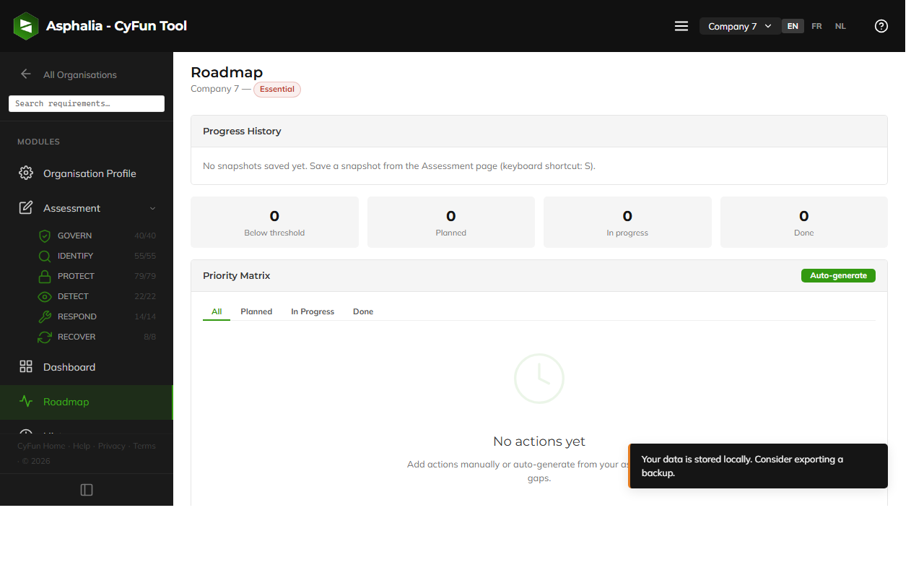Select the IDENTIFY magnifier icon
Image resolution: width=924 pixels, height=578 pixels.
[43, 255]
